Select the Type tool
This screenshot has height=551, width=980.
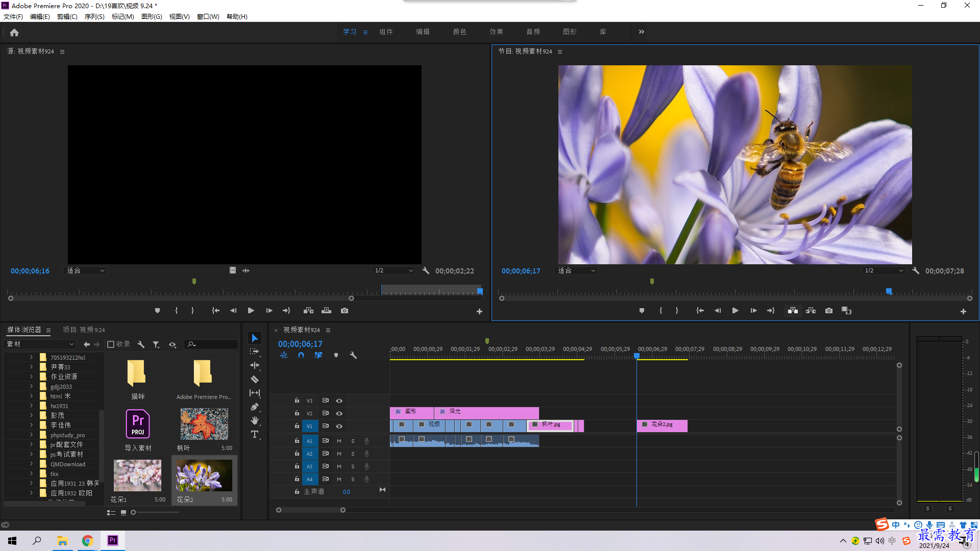(x=255, y=434)
